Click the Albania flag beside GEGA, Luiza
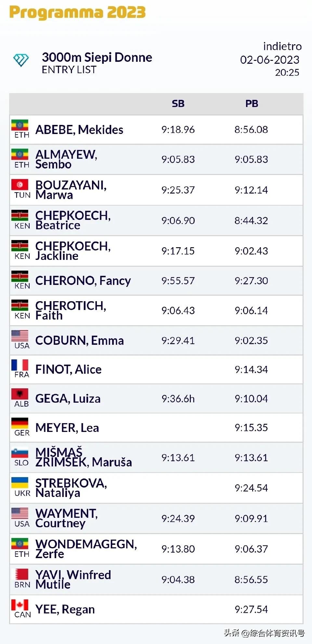This screenshot has width=312, height=644. tap(20, 394)
